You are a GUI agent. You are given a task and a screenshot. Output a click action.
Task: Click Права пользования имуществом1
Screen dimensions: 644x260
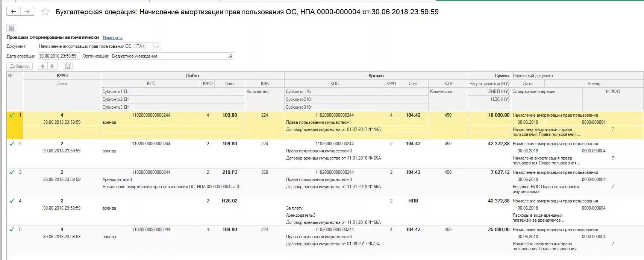coord(319,122)
